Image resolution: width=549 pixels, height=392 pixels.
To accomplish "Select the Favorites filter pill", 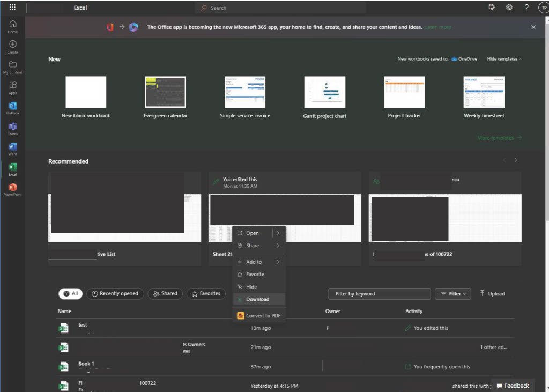I will coord(206,293).
